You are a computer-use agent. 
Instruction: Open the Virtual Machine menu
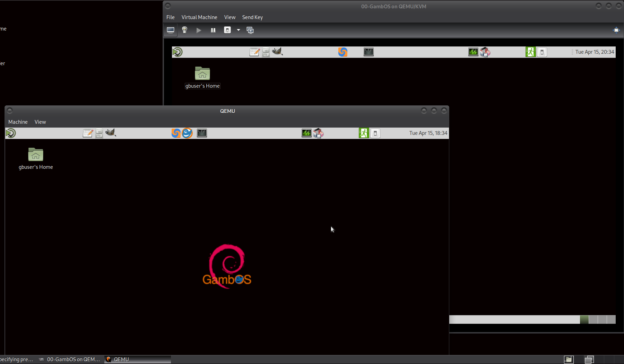(199, 17)
